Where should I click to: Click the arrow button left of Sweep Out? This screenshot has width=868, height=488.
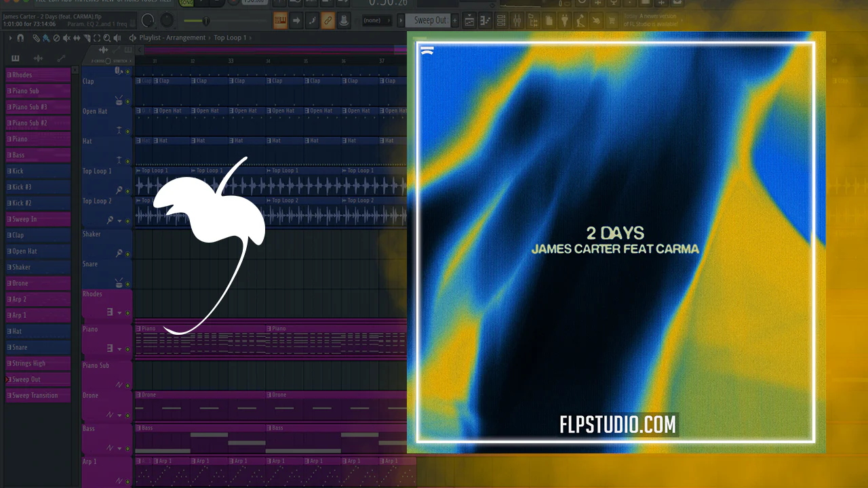point(400,20)
